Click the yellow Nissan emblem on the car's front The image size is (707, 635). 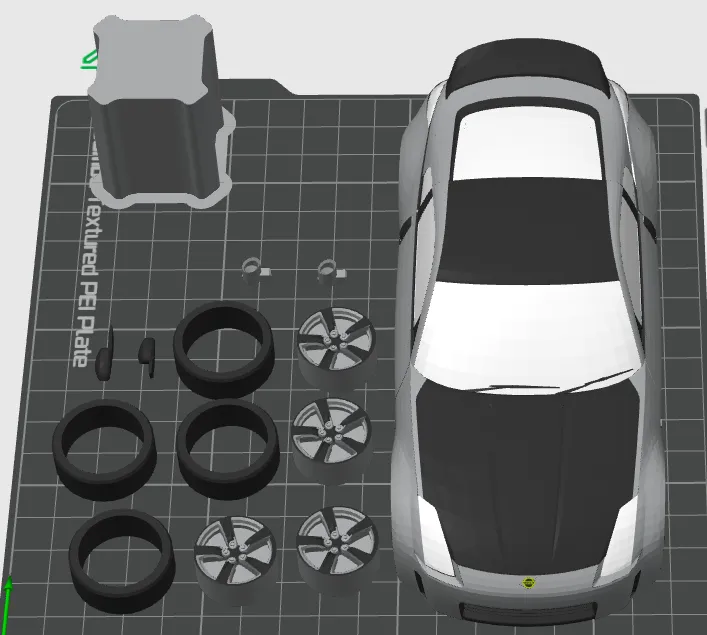coord(528,583)
